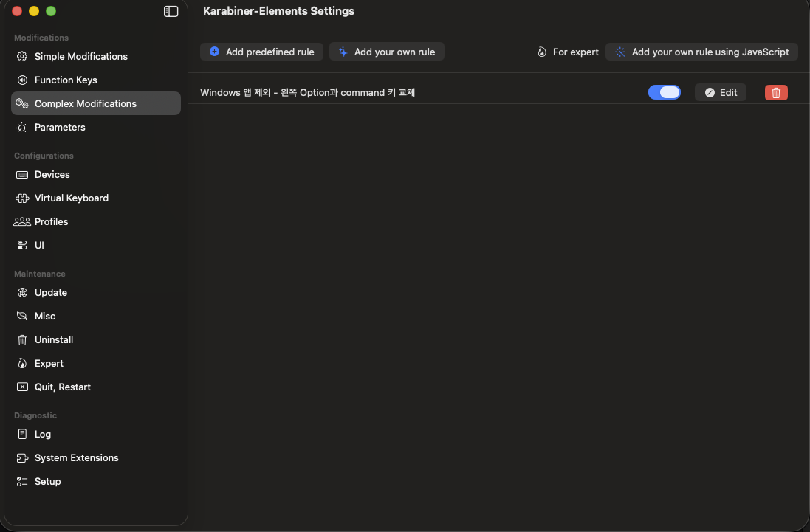Screen dimensions: 810x532
Task: Click the Function Keys speaker icon
Action: pyautogui.click(x=21, y=80)
